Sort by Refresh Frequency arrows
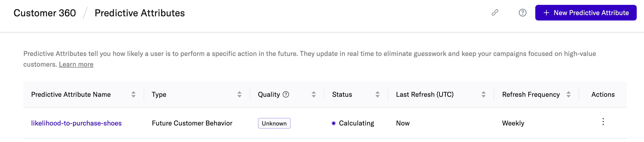 tap(568, 94)
